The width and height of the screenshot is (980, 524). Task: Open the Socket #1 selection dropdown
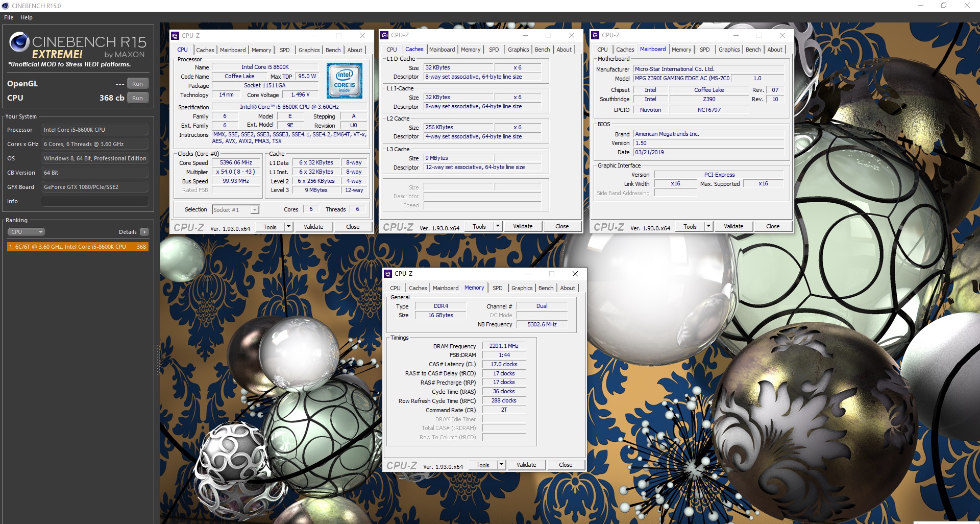click(x=236, y=210)
